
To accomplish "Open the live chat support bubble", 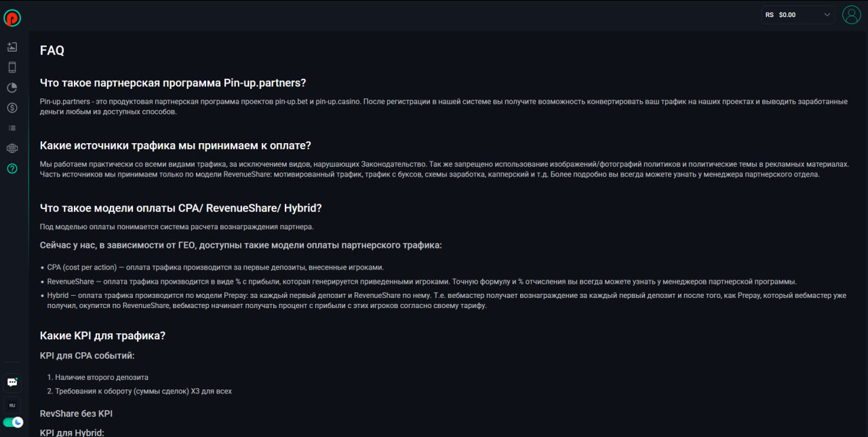I will pos(12,382).
